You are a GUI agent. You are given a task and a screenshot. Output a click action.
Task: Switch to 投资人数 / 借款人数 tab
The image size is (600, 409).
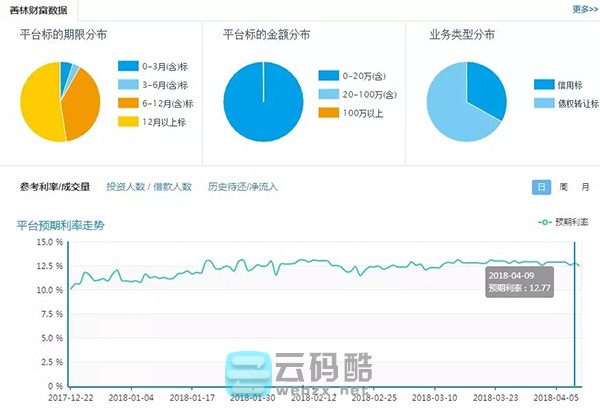[149, 187]
